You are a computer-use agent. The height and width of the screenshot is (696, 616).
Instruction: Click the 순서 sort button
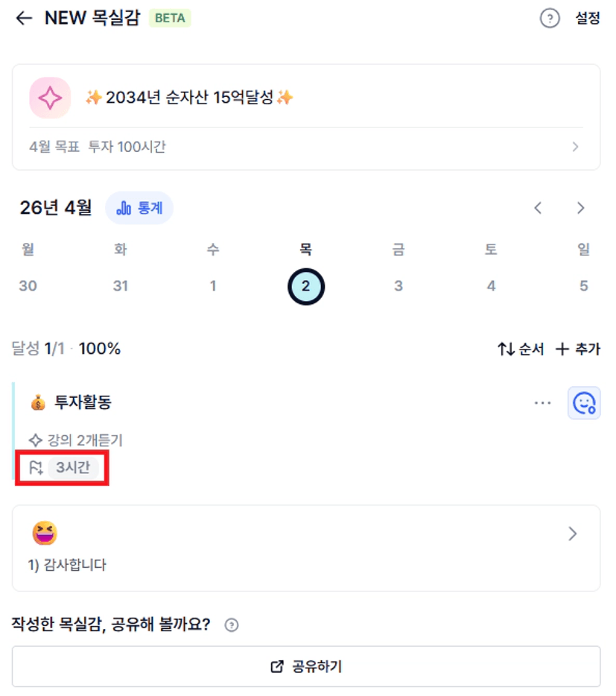click(521, 349)
